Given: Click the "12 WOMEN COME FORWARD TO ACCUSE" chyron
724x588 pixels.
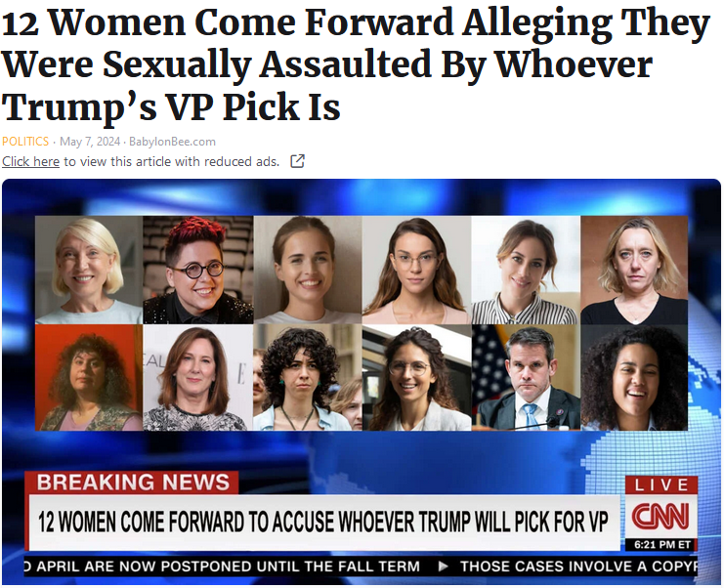Looking at the screenshot, I should pos(323,522).
